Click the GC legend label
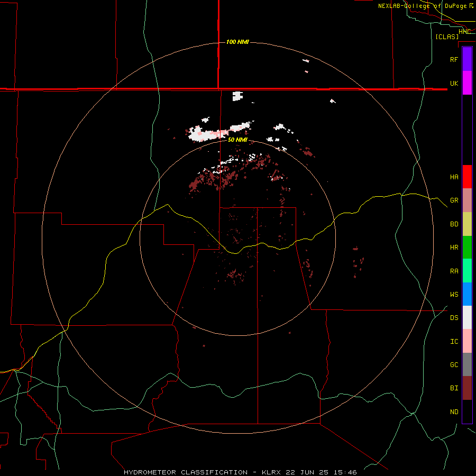 point(454,365)
